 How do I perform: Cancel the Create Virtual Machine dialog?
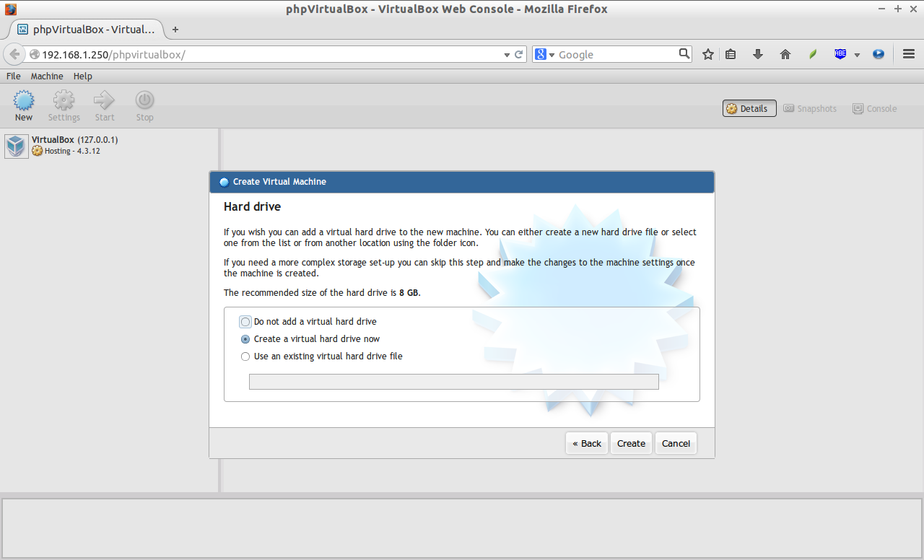pyautogui.click(x=676, y=444)
